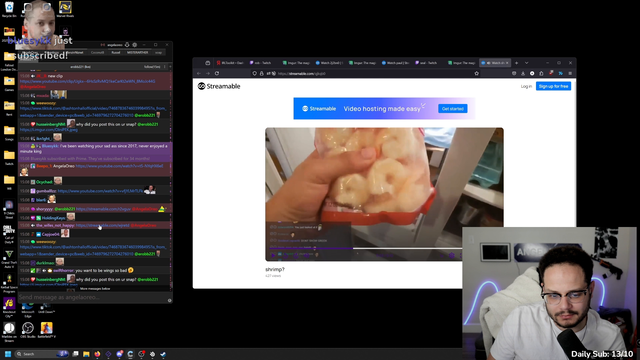Click the Log in link on Streamable
Screen dimensions: 640x360
pyautogui.click(x=526, y=86)
